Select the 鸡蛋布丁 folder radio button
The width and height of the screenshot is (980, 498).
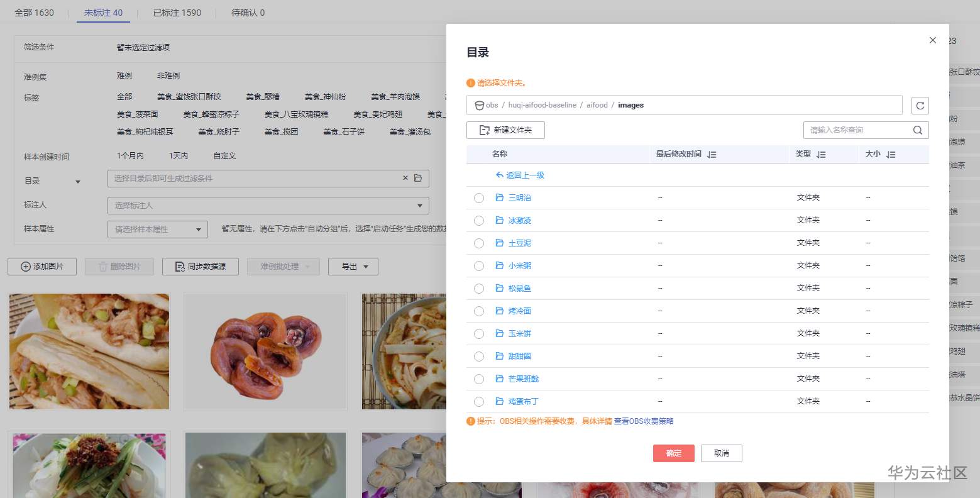pyautogui.click(x=479, y=402)
